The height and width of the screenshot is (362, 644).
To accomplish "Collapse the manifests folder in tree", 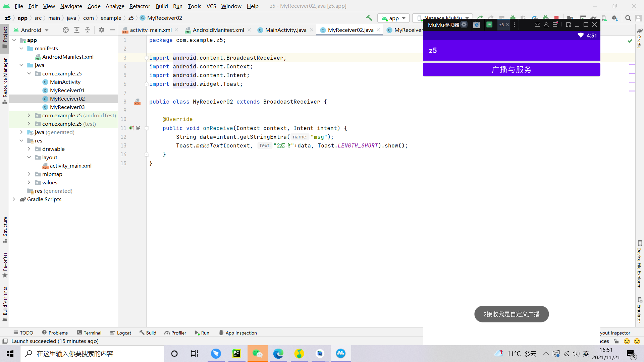I will 21,48.
